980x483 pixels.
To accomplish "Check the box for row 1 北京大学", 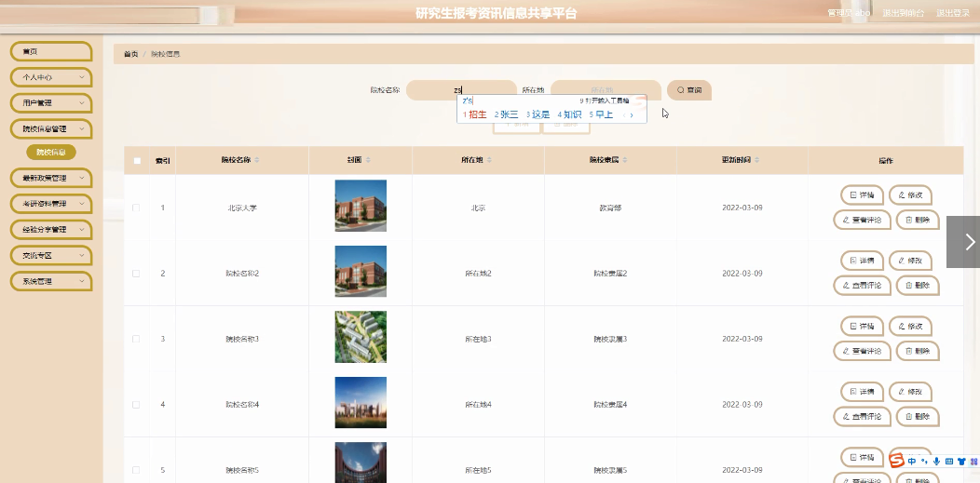I will 136,208.
